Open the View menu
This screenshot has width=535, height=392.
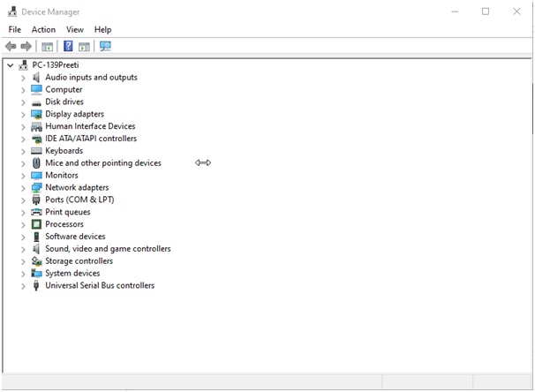click(75, 30)
